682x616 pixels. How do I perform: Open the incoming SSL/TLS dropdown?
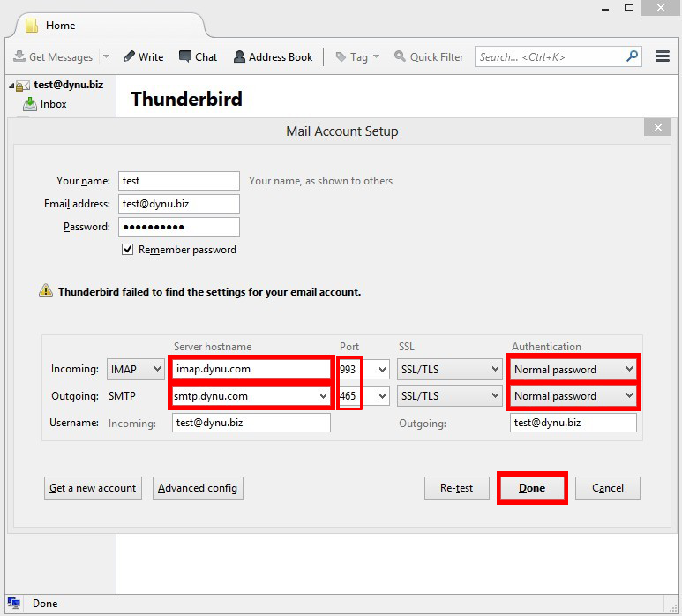(x=449, y=370)
